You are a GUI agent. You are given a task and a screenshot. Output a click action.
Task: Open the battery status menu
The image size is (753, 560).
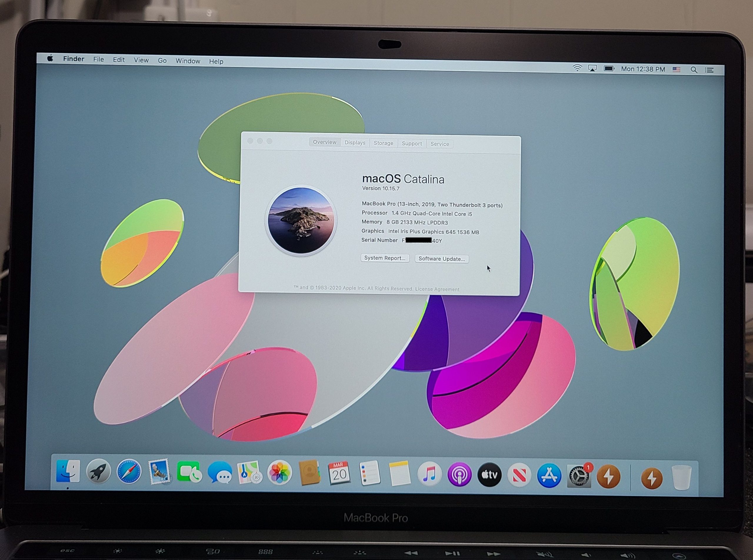coord(609,69)
